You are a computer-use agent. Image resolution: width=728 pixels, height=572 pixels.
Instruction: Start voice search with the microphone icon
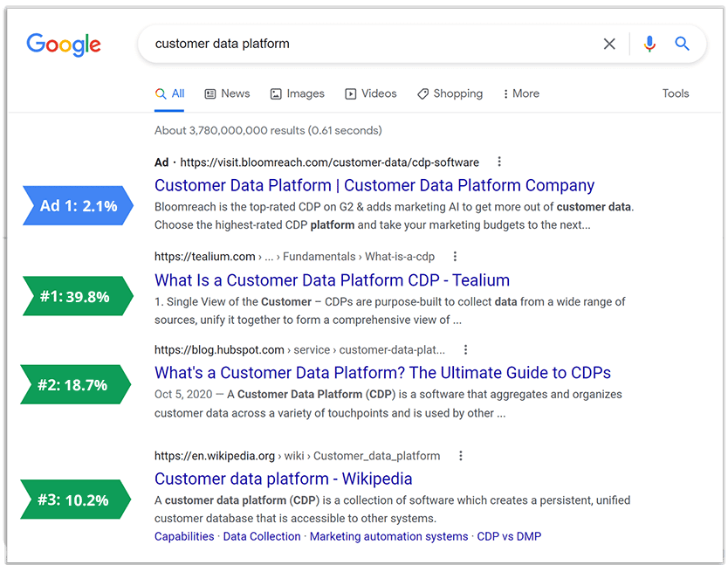pos(649,44)
